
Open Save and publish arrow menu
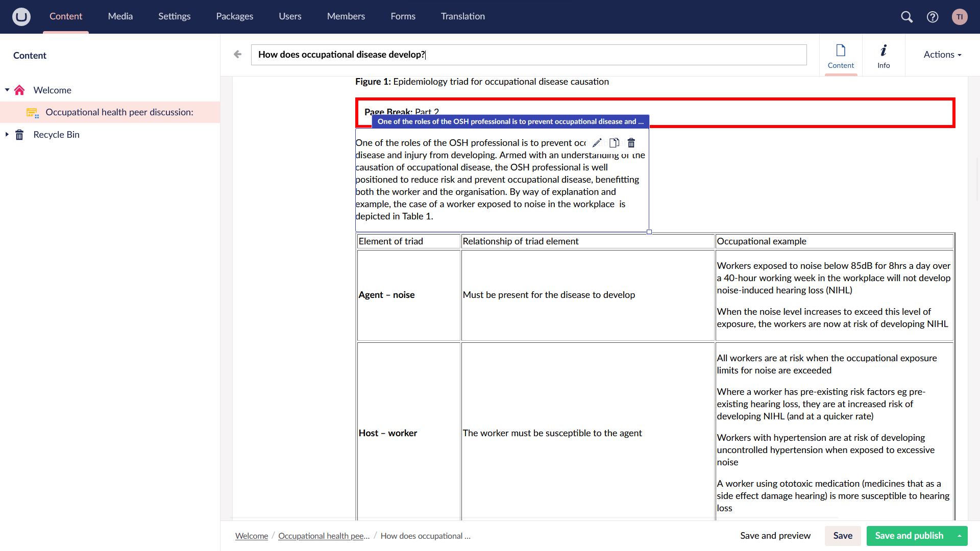(960, 536)
